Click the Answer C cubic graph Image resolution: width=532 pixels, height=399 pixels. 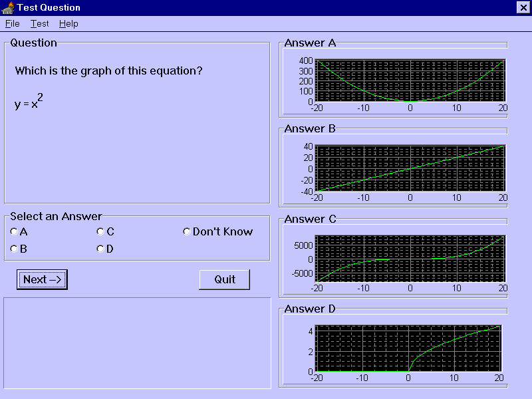(410, 259)
